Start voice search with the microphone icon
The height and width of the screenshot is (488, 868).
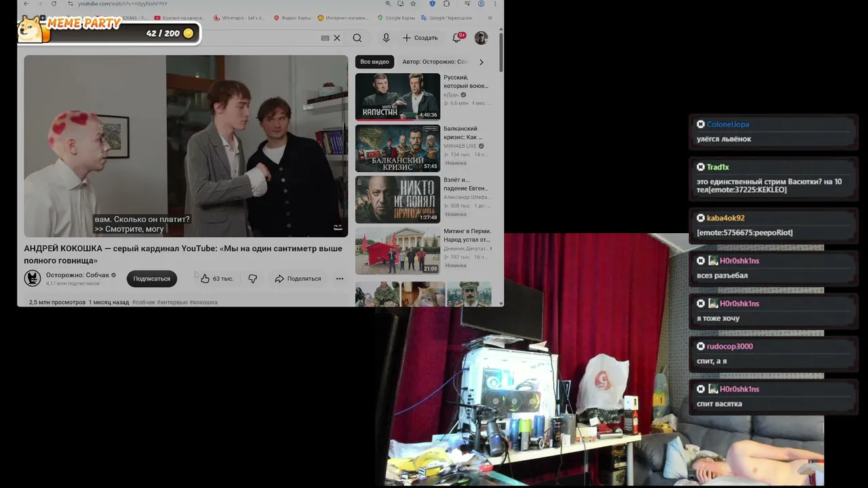click(x=386, y=38)
